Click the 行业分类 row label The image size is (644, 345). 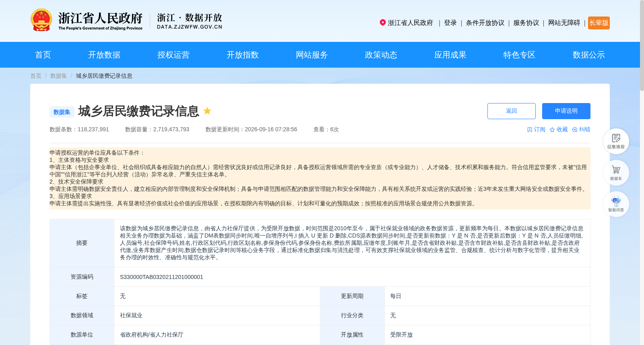(x=352, y=316)
